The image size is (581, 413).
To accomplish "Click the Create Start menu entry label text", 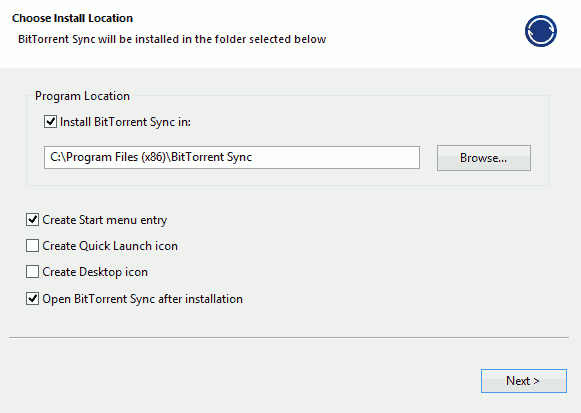I will pos(104,220).
